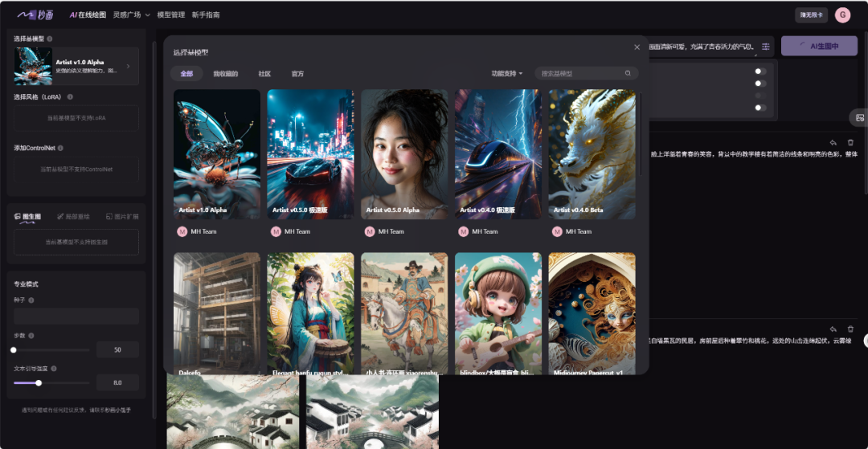Select the Elegant hanfu ruqun style model card
The width and height of the screenshot is (868, 449).
coord(310,314)
